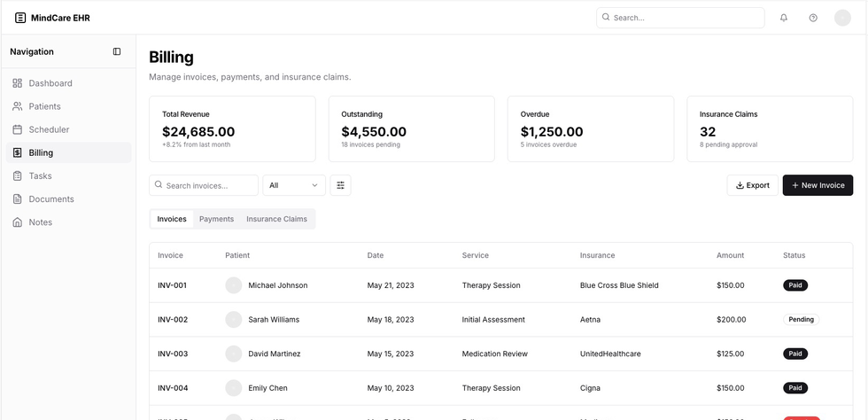Screen dimensions: 868x420
Task: Switch to the Payments tab
Action: tap(216, 219)
